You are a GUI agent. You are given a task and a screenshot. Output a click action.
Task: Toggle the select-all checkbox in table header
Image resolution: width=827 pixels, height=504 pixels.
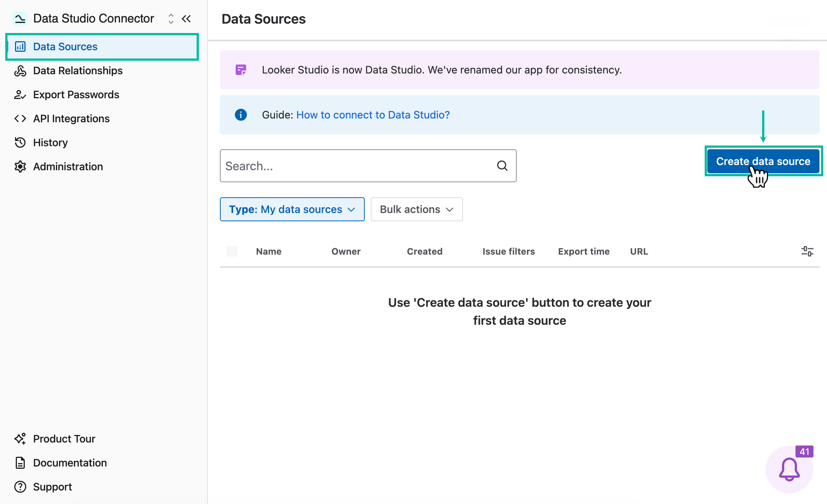tap(232, 251)
